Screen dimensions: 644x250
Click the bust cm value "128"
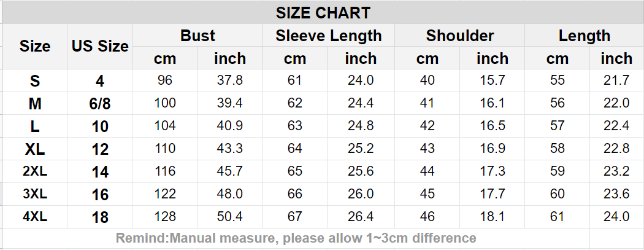point(164,216)
